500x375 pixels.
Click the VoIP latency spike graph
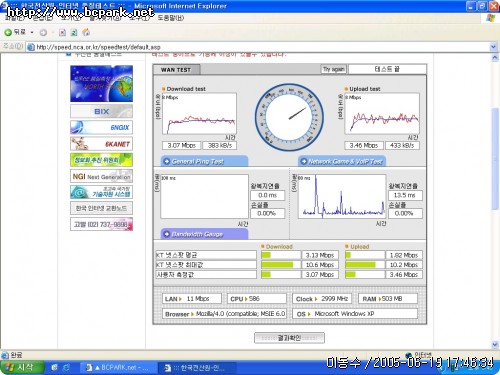pyautogui.click(x=342, y=196)
